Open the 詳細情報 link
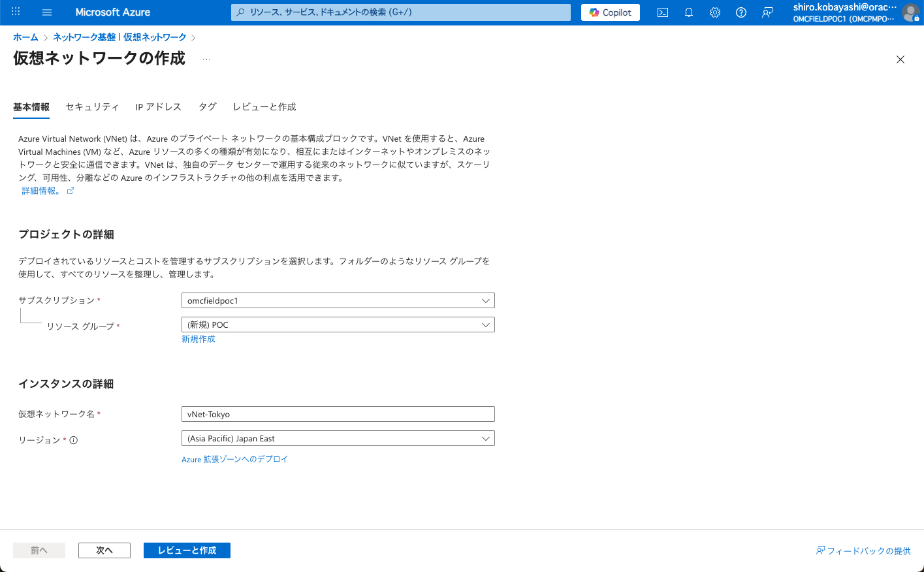The image size is (924, 572). click(x=41, y=191)
